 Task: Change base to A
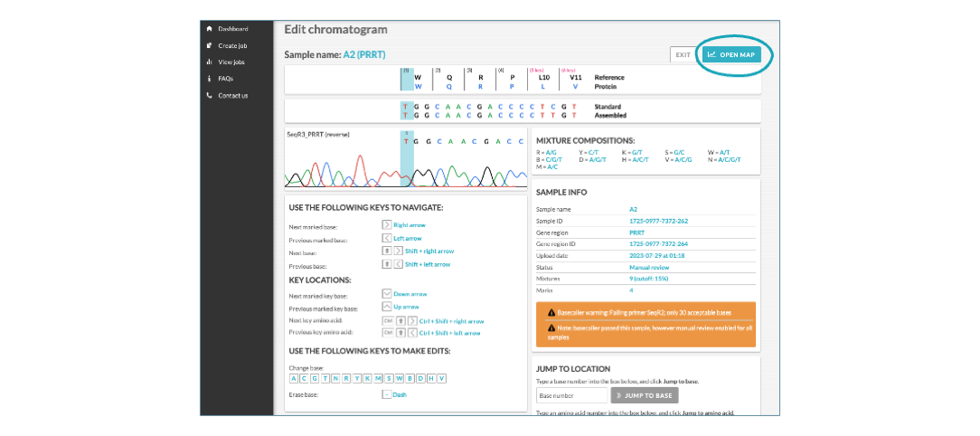click(x=293, y=378)
